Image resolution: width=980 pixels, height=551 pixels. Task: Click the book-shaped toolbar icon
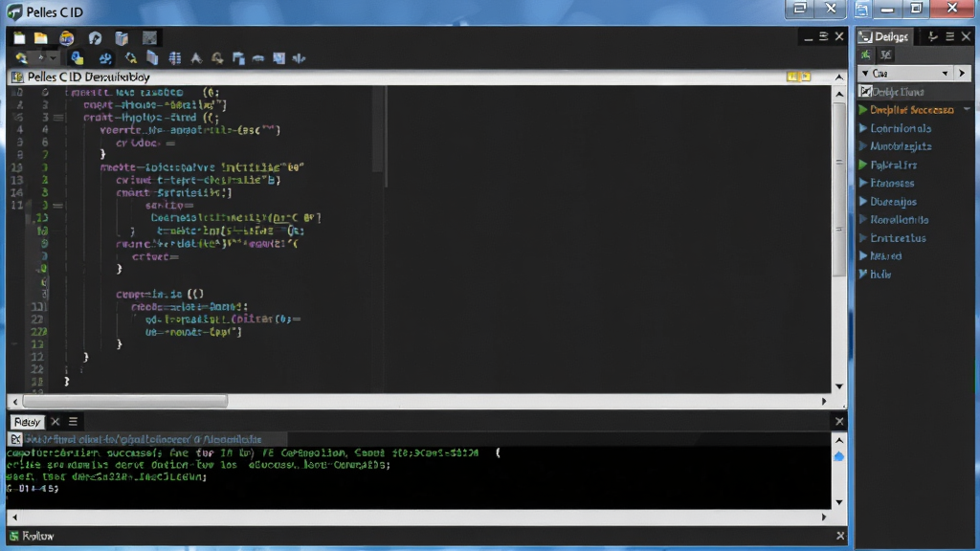click(122, 38)
